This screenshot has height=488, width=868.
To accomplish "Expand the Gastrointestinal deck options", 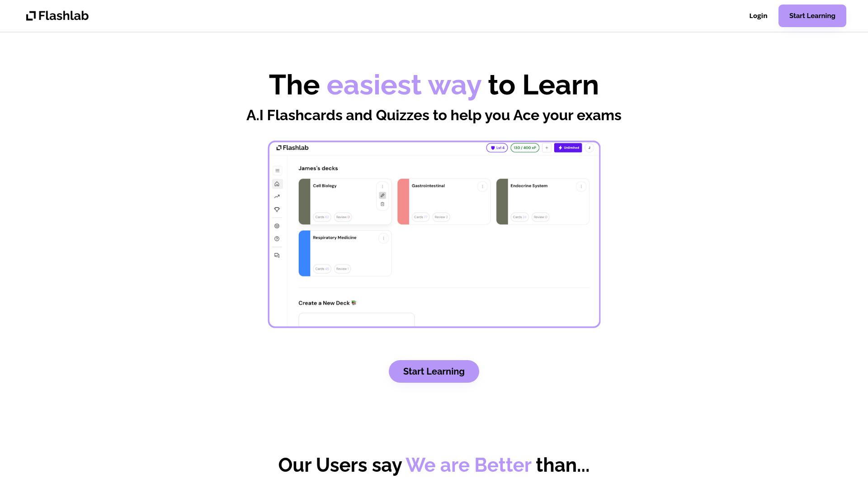I will [482, 186].
